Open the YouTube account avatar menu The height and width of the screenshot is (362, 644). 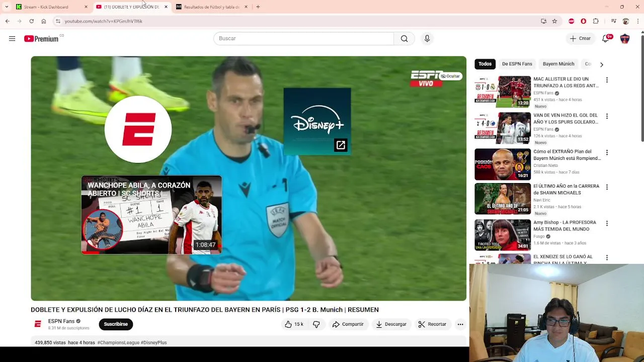(x=625, y=39)
